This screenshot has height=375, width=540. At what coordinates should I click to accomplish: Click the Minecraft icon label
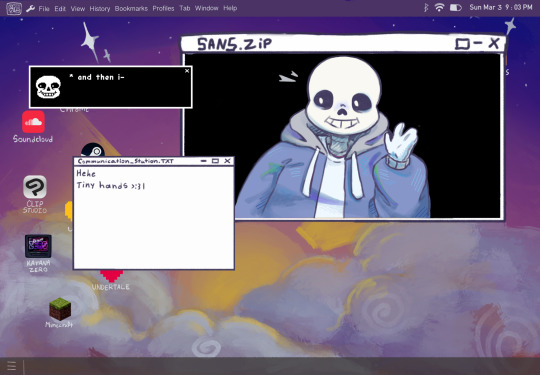(59, 324)
